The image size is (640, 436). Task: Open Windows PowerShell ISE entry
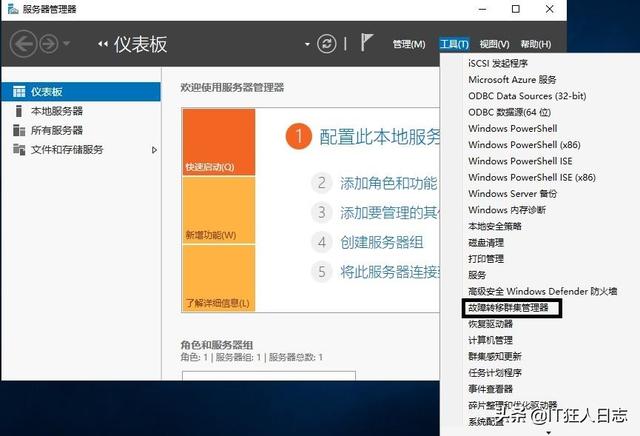point(520,161)
